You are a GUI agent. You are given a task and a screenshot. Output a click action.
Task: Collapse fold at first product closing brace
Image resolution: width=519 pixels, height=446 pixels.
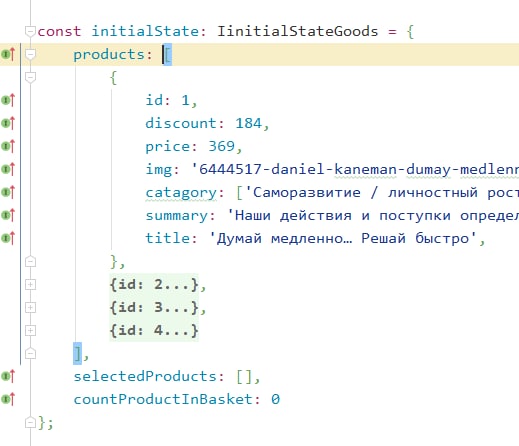[x=30, y=261]
